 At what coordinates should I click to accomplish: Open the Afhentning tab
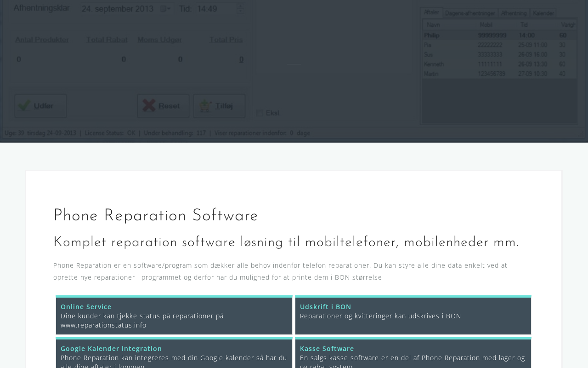(514, 13)
